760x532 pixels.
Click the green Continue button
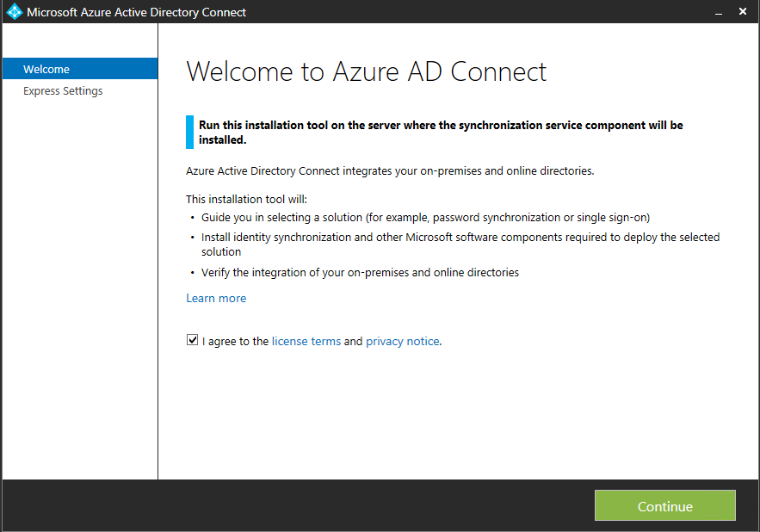point(665,505)
